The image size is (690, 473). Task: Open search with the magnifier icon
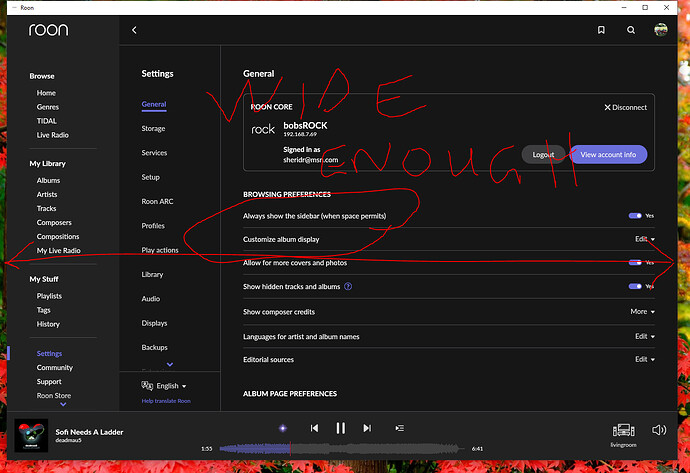[x=631, y=30]
